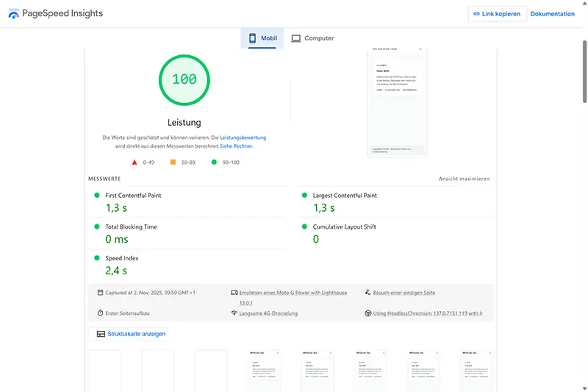Click the 100 performance score gauge

tap(184, 80)
